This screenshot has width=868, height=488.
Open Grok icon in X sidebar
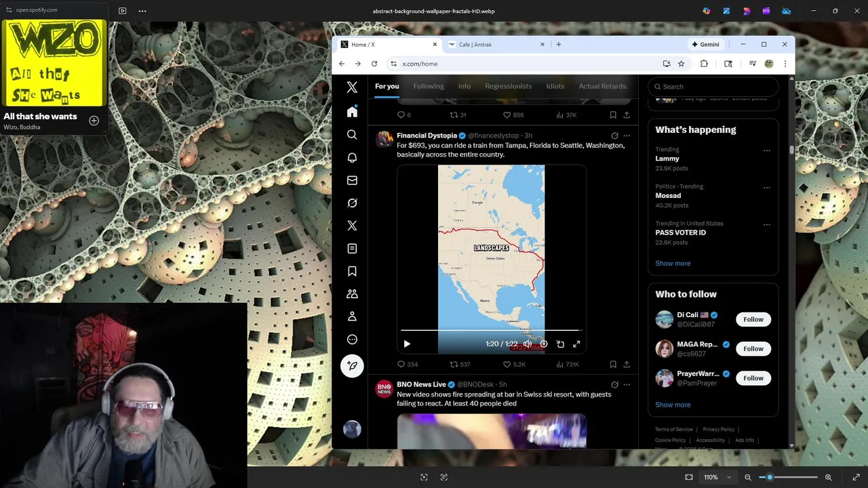point(352,203)
